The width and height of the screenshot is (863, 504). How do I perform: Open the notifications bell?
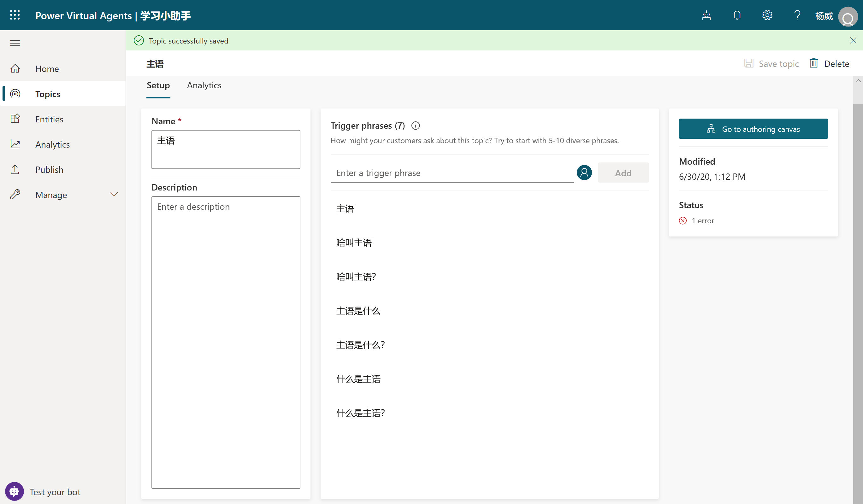point(737,15)
